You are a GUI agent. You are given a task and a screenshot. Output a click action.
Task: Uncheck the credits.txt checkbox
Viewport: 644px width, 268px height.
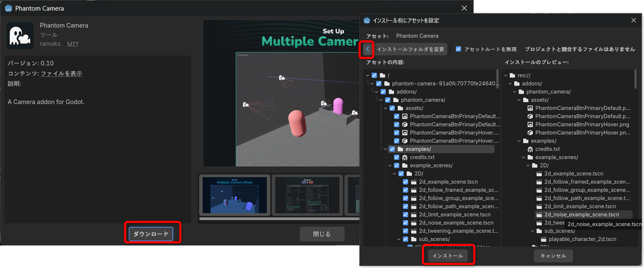[x=396, y=158]
